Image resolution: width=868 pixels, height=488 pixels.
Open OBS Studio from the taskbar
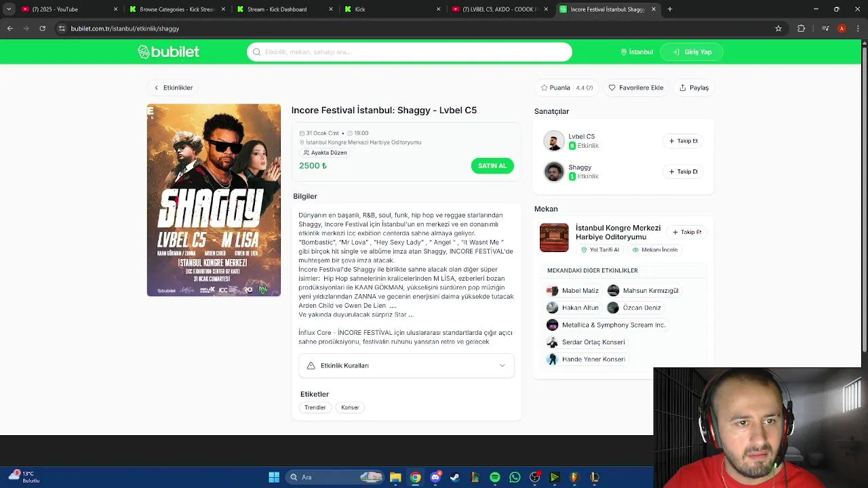point(534,477)
